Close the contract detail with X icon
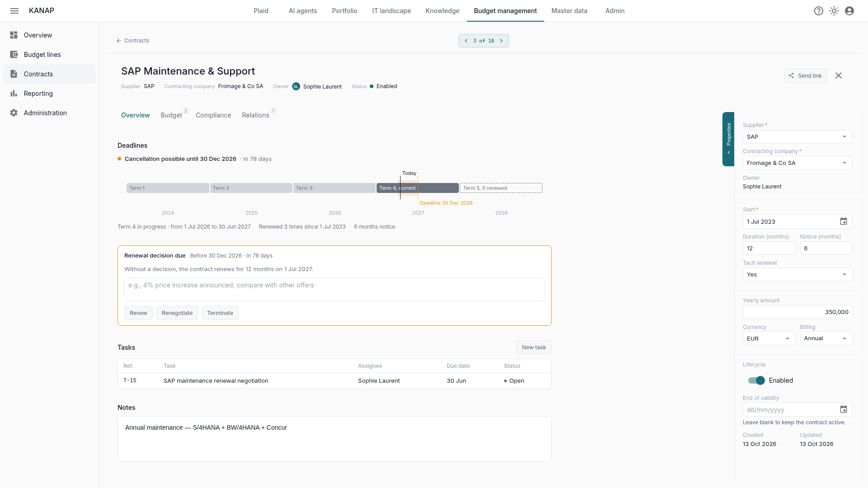Viewport: 868px width, 488px height. (x=839, y=75)
